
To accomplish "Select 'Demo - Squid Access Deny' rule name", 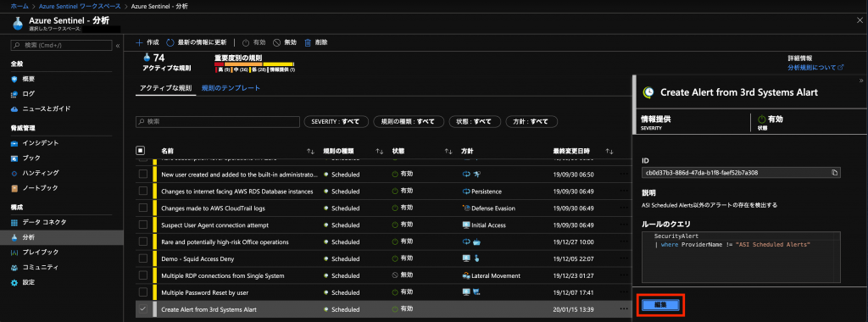I will [198, 259].
